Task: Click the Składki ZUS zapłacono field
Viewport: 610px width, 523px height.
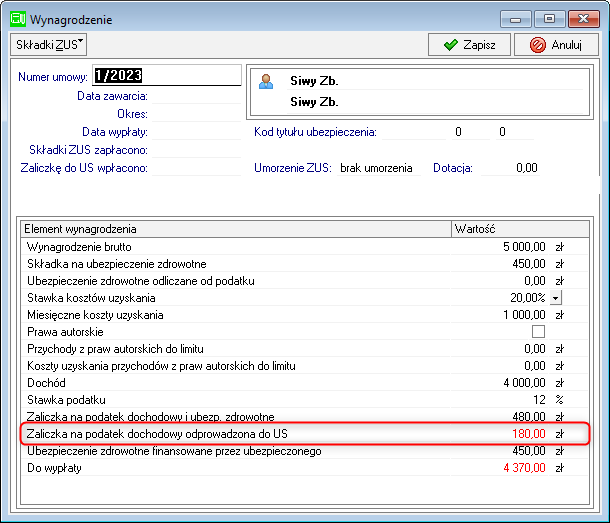Action: (x=196, y=150)
